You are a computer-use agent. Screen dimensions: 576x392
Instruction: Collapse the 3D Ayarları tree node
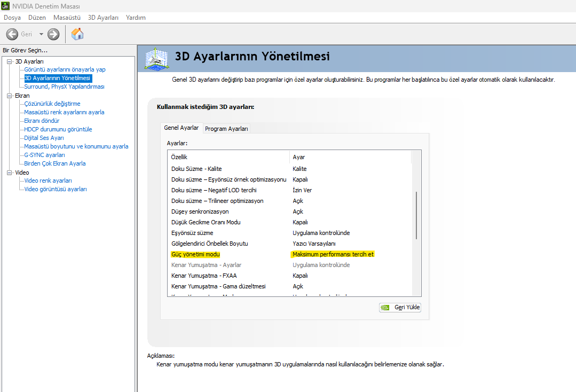pos(10,62)
